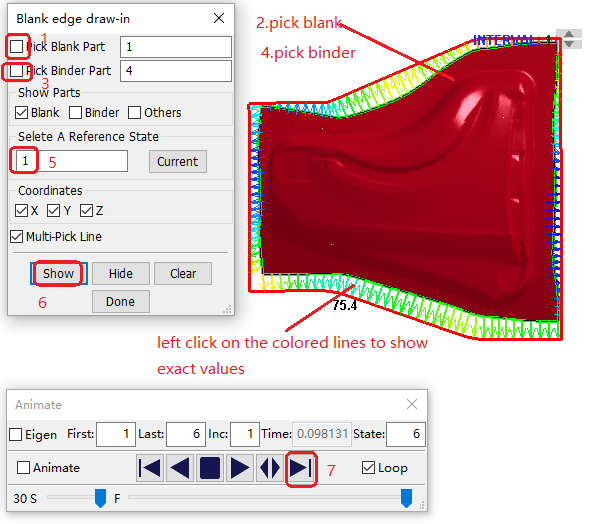Click the Show button
Screen dimensions: 589x524
tap(59, 273)
